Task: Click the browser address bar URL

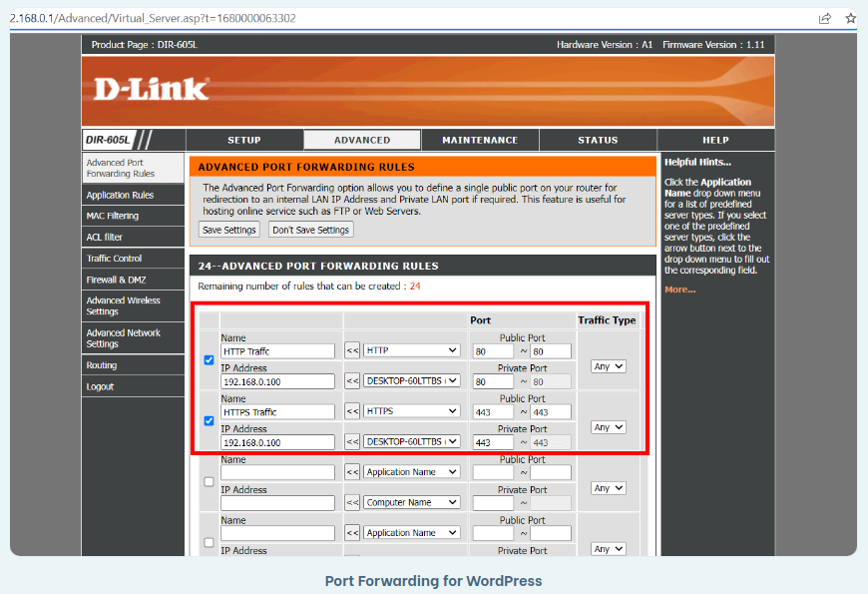Action: coord(153,18)
